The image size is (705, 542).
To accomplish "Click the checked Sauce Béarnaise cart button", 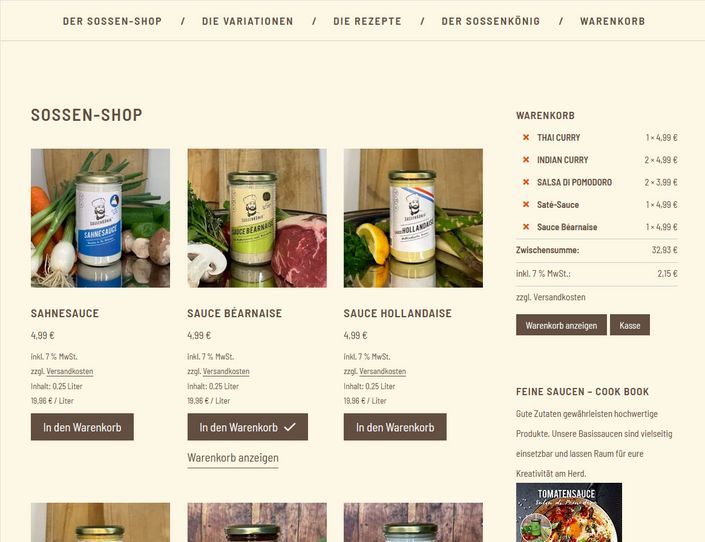I will click(x=248, y=427).
